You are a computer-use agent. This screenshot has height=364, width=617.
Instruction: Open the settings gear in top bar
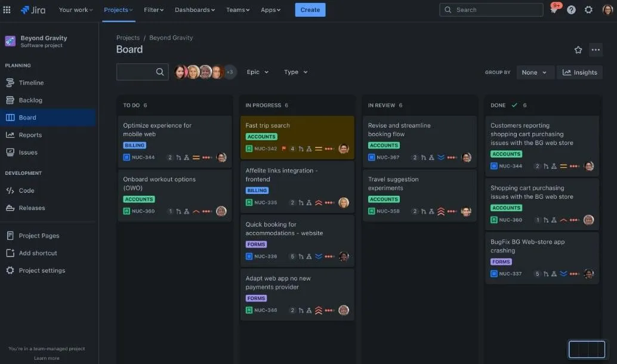[x=588, y=10]
